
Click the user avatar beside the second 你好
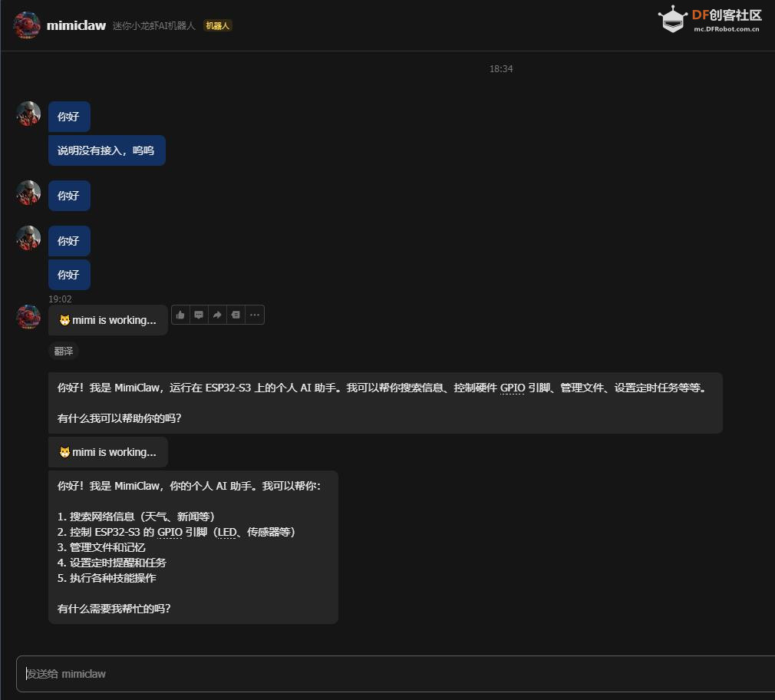pyautogui.click(x=28, y=193)
